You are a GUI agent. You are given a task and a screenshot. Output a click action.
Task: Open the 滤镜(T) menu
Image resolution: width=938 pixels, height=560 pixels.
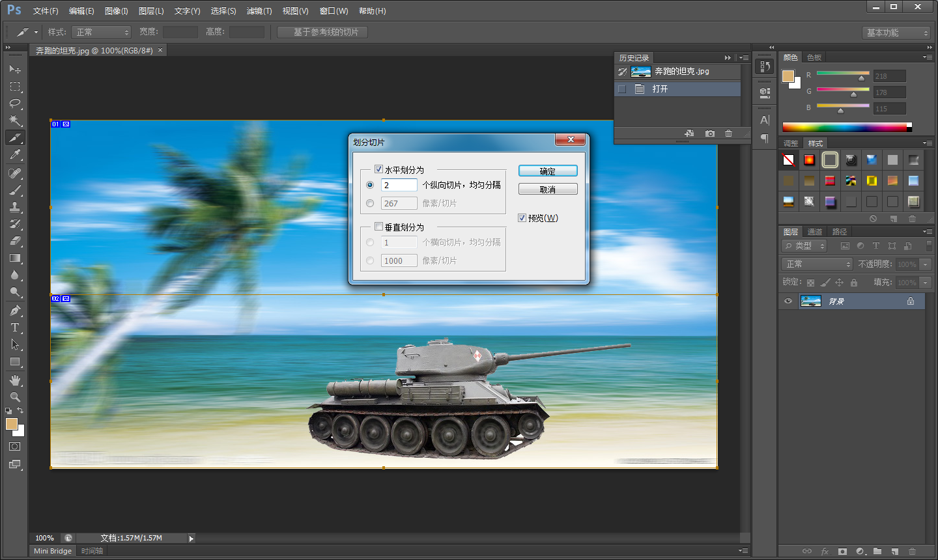[259, 11]
